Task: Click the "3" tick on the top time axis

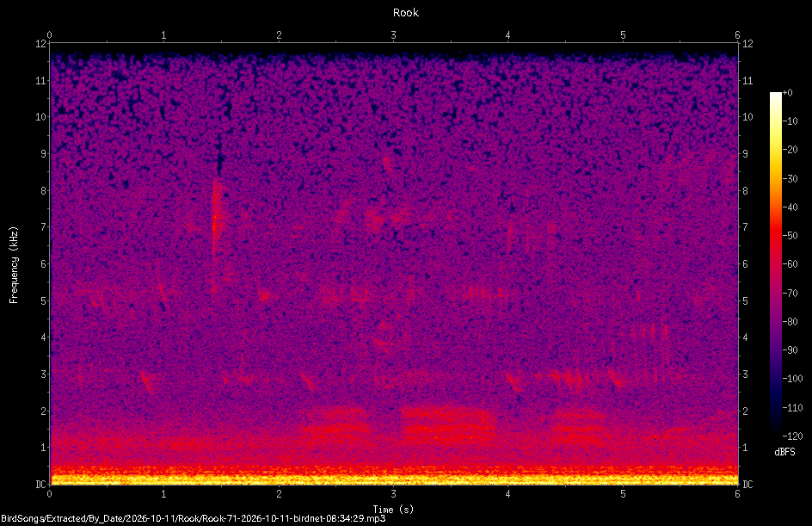Action: coord(394,35)
